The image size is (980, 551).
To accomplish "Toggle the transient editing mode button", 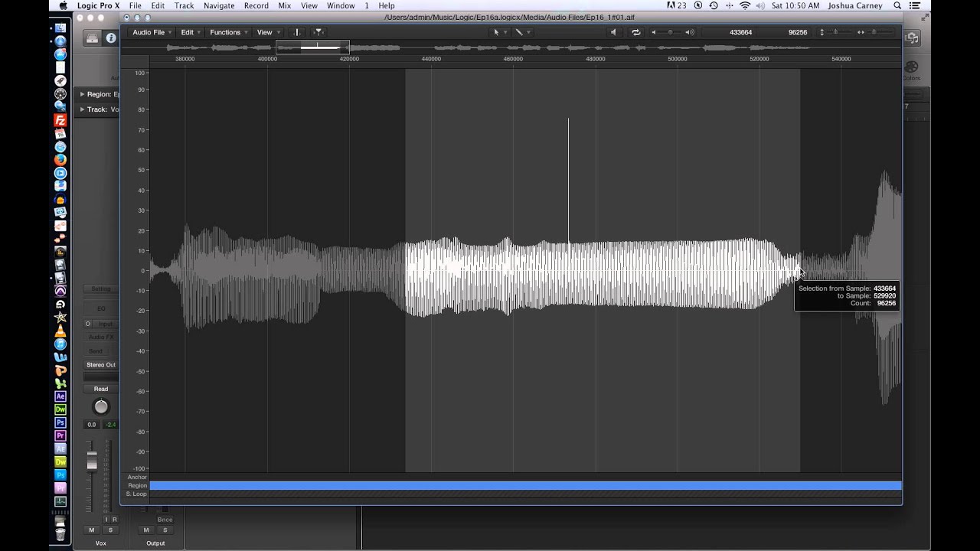I will 297,32.
